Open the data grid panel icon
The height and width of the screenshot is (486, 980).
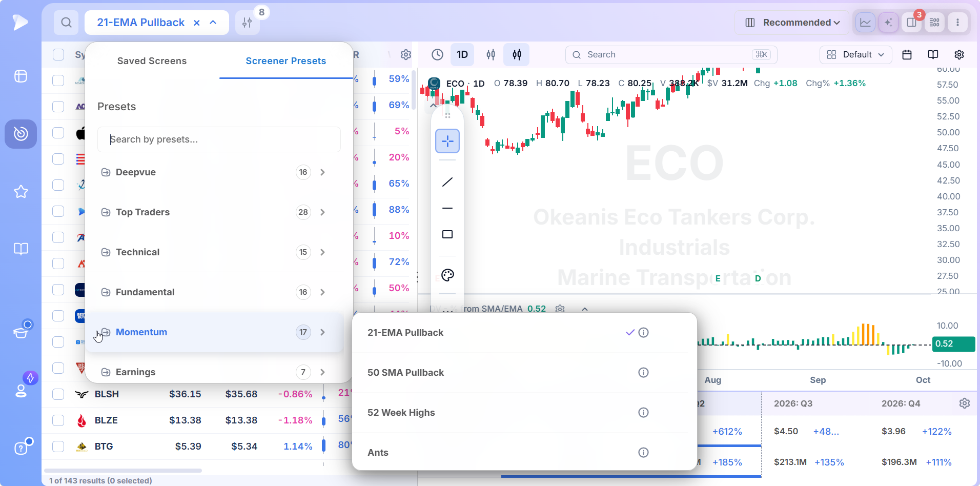934,23
